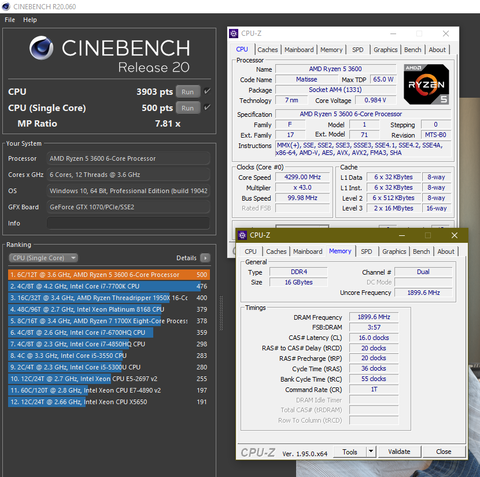Select ranking row Intel Xeon Platinum 8168

[109, 309]
